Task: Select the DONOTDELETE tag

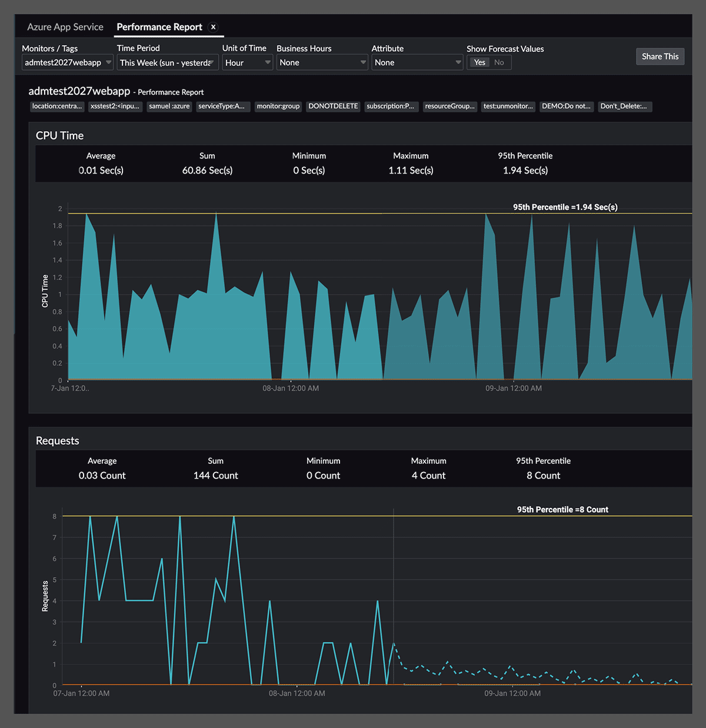Action: coord(333,107)
